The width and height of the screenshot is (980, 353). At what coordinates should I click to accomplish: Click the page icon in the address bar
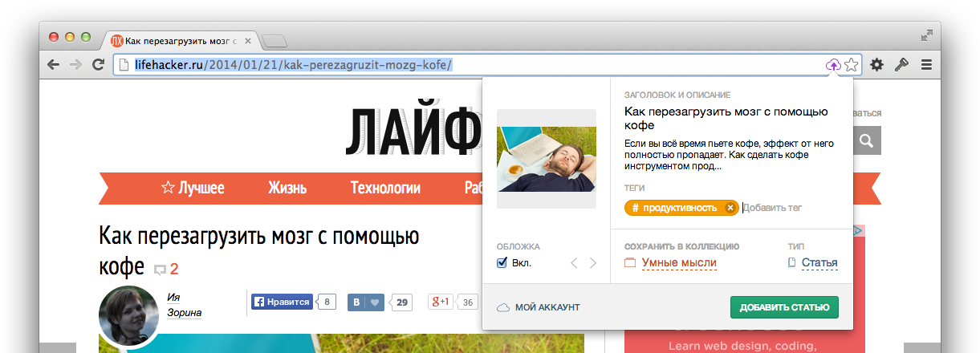(123, 65)
